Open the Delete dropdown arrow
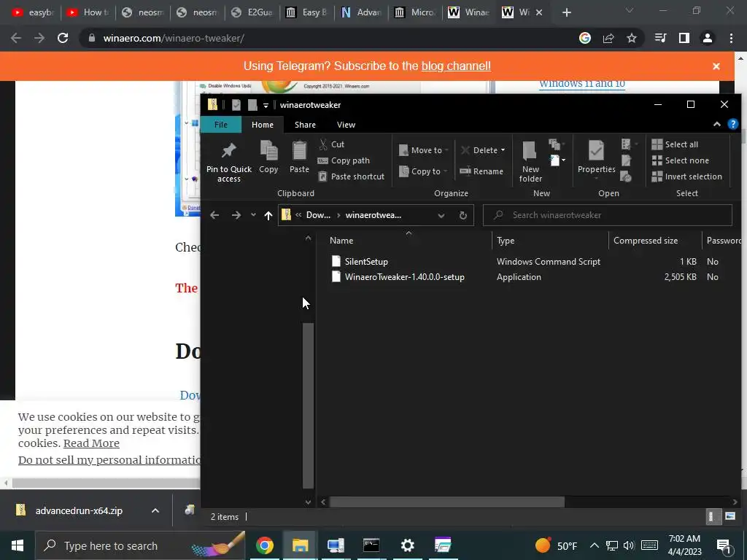The height and width of the screenshot is (560, 747). point(503,150)
